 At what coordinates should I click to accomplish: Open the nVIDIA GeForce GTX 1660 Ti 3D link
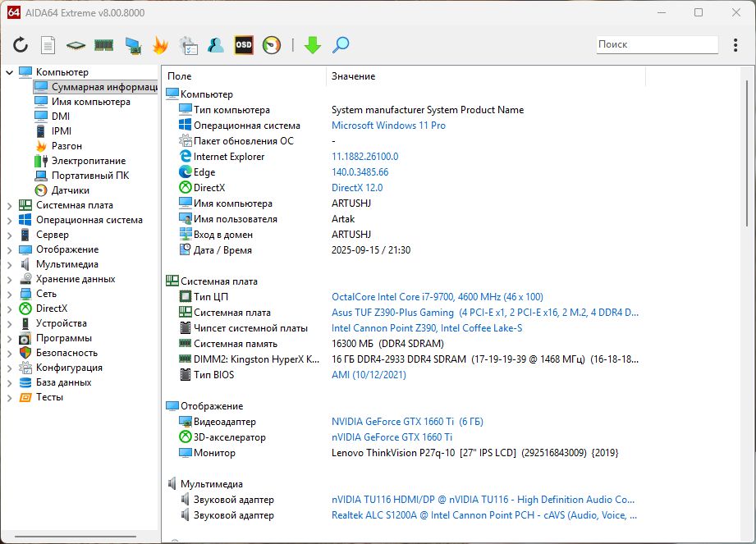[392, 437]
